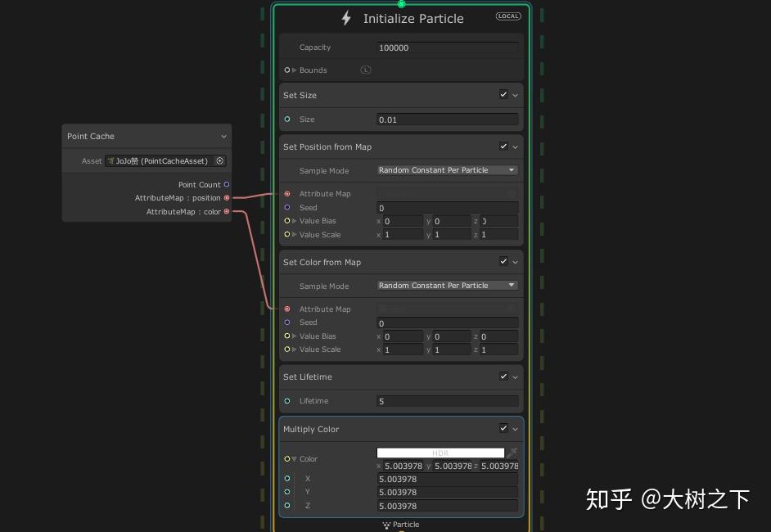The image size is (771, 532).
Task: Collapse the Point Cache node header chevron
Action: pyautogui.click(x=224, y=136)
